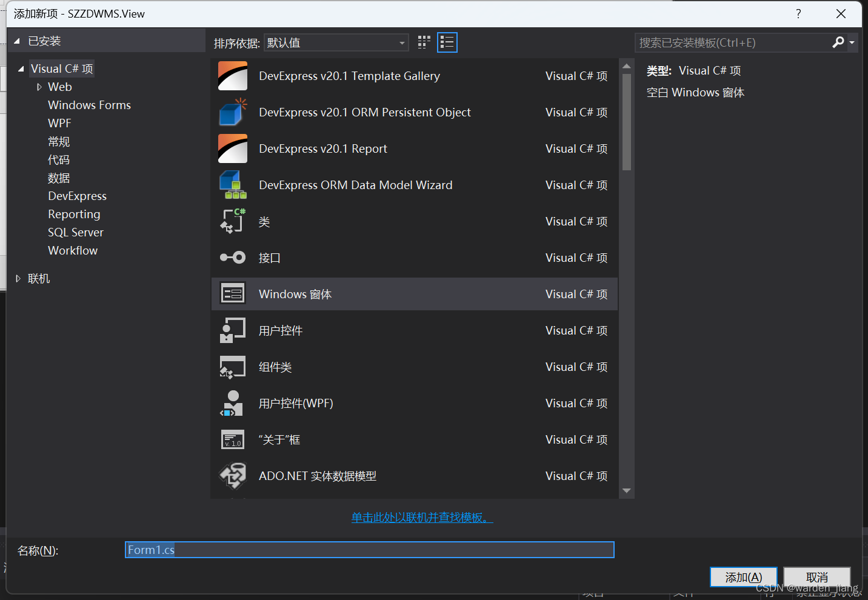
Task: Select the DevExpress category
Action: [78, 196]
